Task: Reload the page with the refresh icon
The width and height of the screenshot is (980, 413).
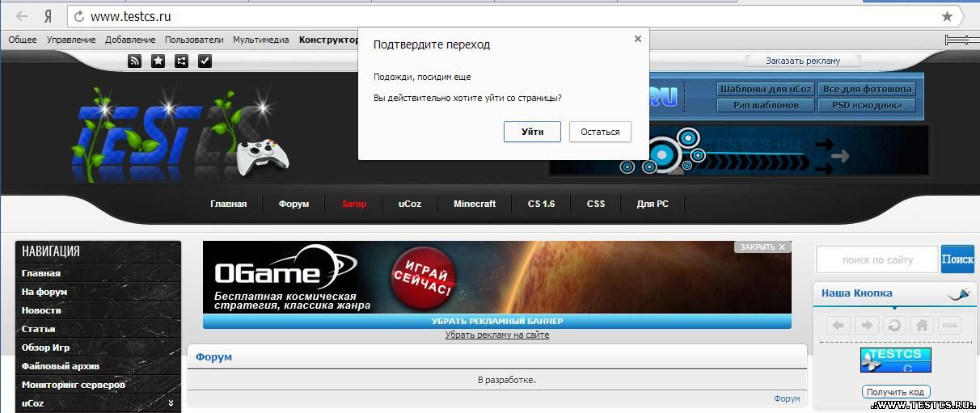Action: click(x=79, y=16)
